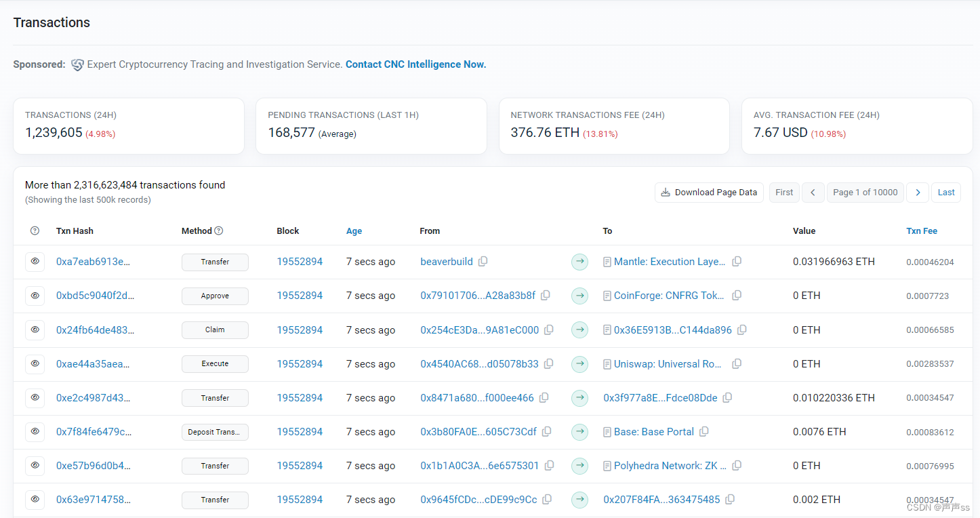Open the beaverbuild address link
This screenshot has height=518, width=980.
tap(447, 262)
